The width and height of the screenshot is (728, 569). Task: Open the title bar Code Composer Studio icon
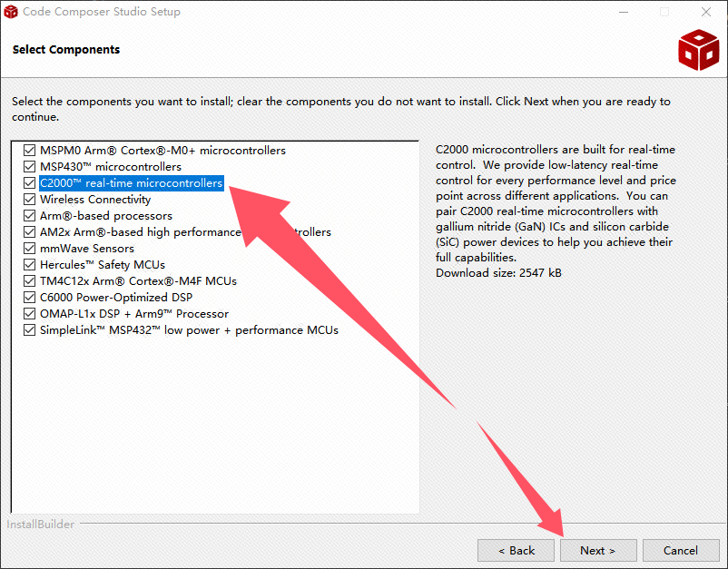point(11,12)
